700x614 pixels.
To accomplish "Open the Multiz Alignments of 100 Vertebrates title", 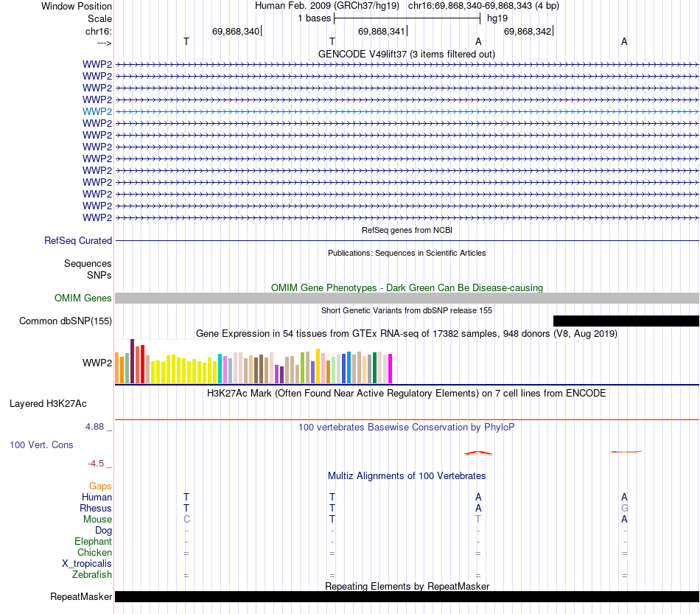I will point(407,476).
